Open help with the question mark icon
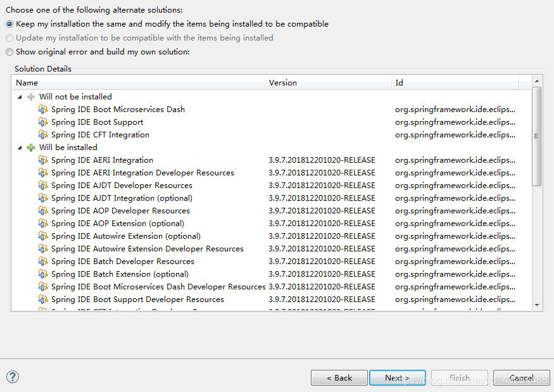Image resolution: width=554 pixels, height=392 pixels. click(x=13, y=377)
